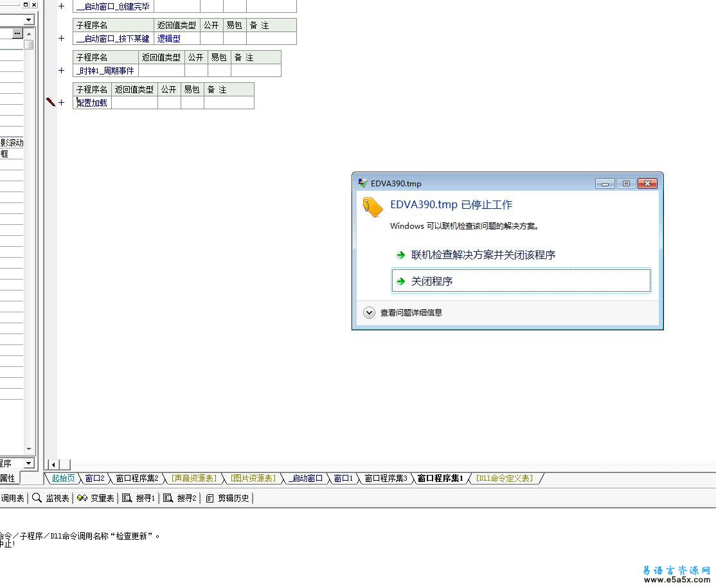
Task: Expand the _时钟1_周期事件 subroutine
Action: point(62,70)
